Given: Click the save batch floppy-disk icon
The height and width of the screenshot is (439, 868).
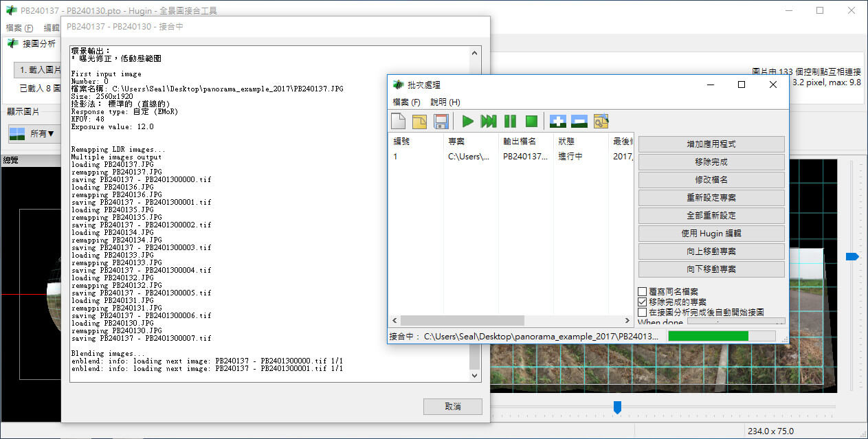Looking at the screenshot, I should pyautogui.click(x=441, y=122).
